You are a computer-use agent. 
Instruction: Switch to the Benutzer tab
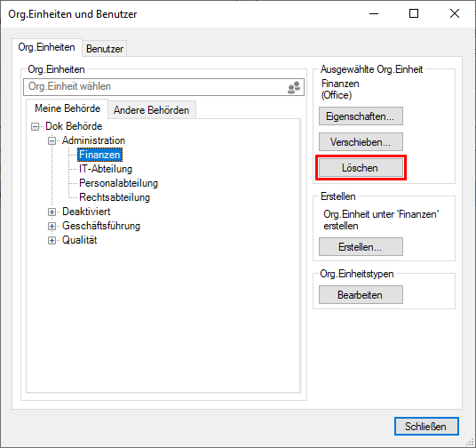pos(105,49)
